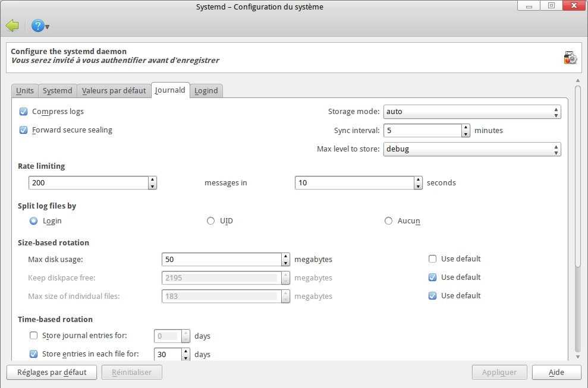Screen dimensions: 588x388
Task: Increase the Sync interval spinner value
Action: (466, 127)
